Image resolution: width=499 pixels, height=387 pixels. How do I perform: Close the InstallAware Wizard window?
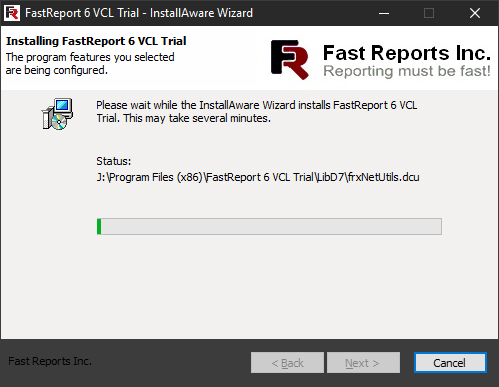475,13
